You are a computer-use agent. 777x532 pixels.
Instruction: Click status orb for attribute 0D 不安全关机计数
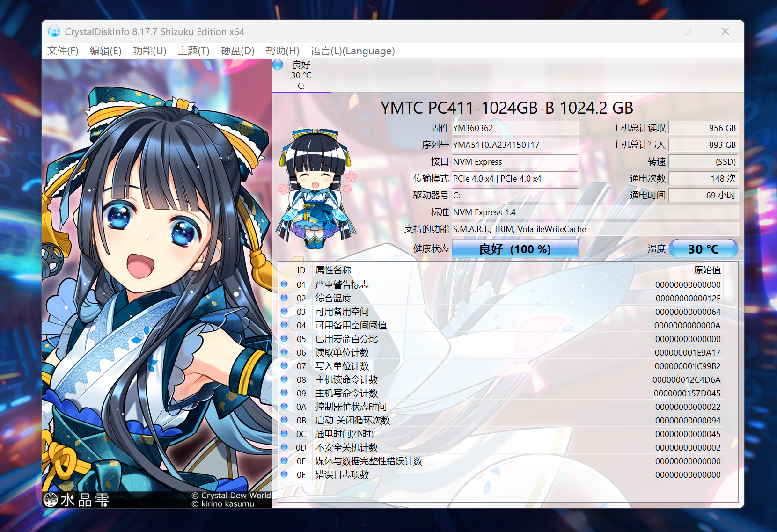[x=284, y=447]
